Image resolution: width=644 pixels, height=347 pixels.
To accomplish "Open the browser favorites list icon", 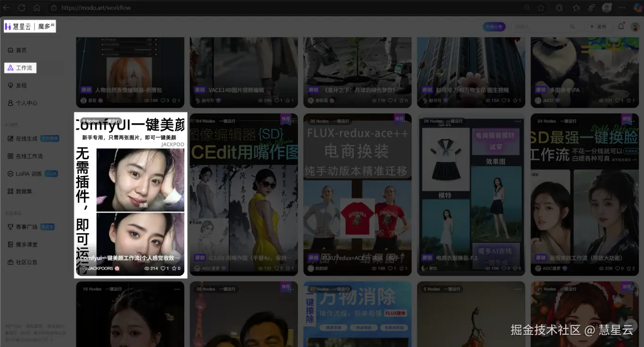I will tap(576, 8).
